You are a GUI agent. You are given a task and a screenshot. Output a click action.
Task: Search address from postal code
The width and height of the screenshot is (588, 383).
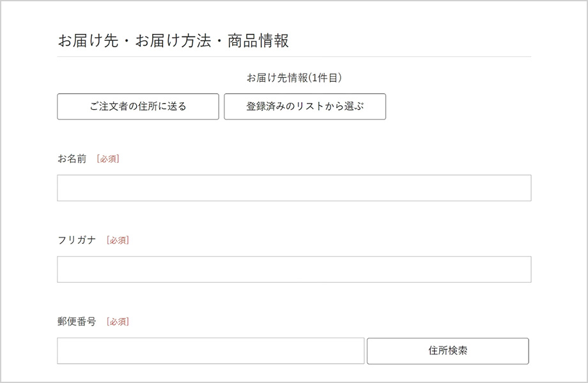448,351
